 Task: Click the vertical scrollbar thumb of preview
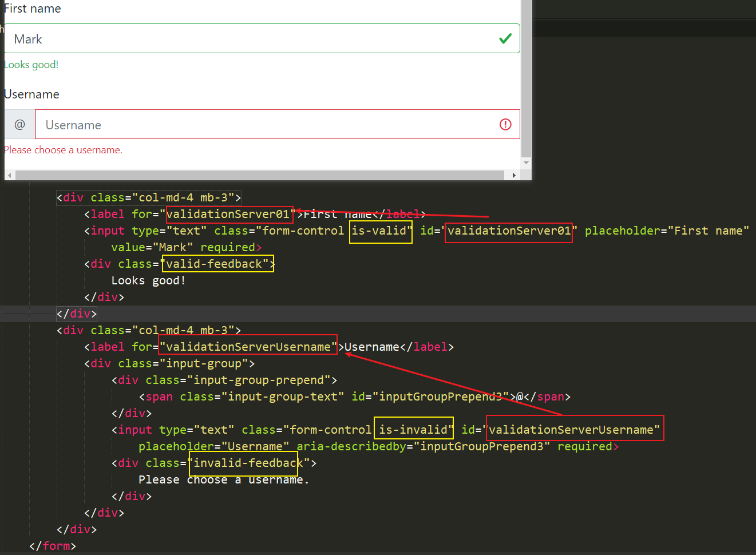pyautogui.click(x=527, y=78)
